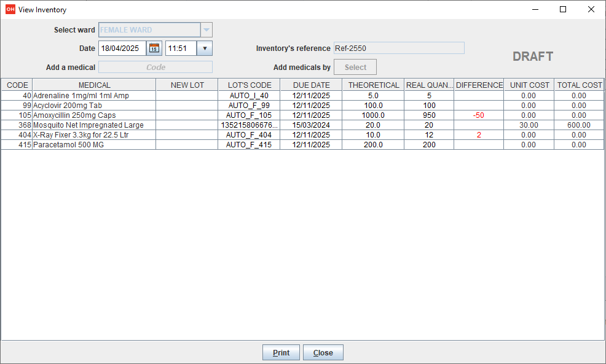Viewport: 606px width, 364px height.
Task: Open the time dropdown next to 11:51
Action: (x=205, y=48)
